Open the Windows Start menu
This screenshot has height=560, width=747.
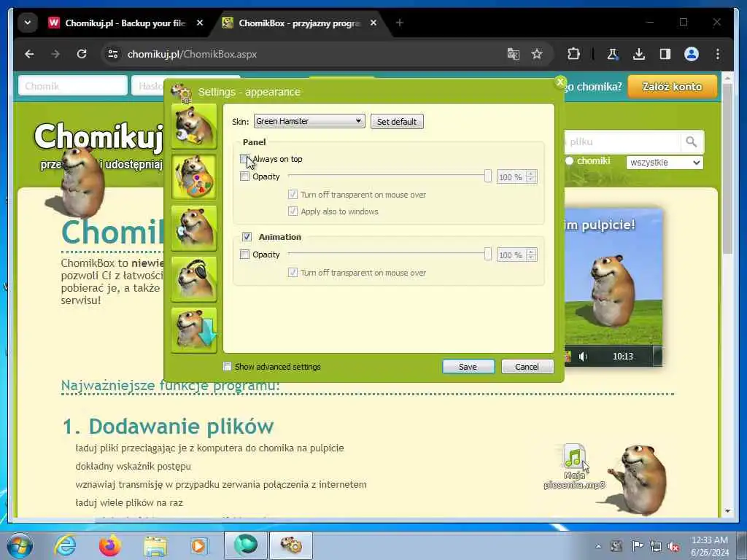click(20, 545)
